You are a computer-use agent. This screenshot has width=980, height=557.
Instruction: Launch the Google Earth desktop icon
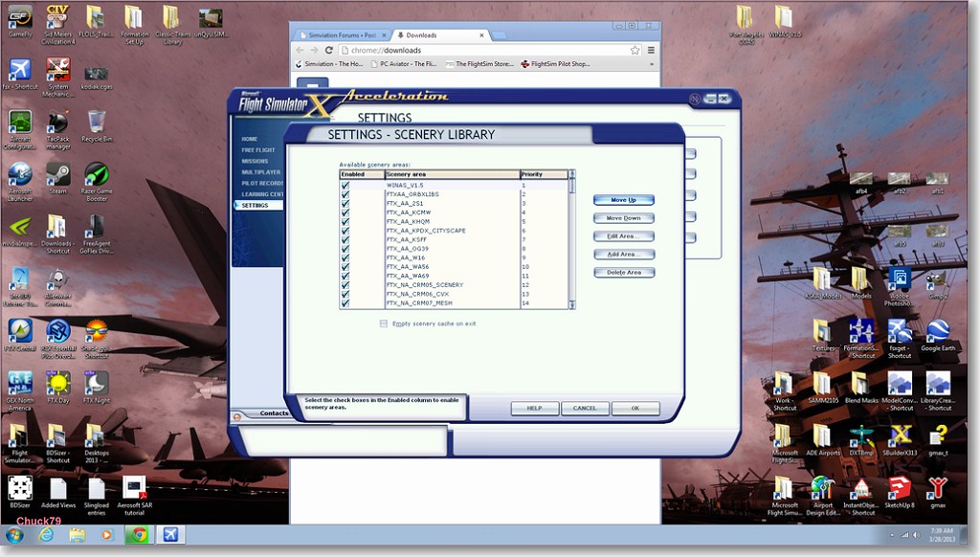(x=938, y=331)
